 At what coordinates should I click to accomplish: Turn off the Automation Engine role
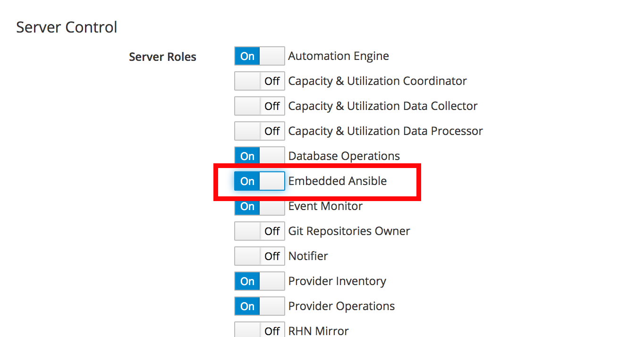(x=260, y=56)
